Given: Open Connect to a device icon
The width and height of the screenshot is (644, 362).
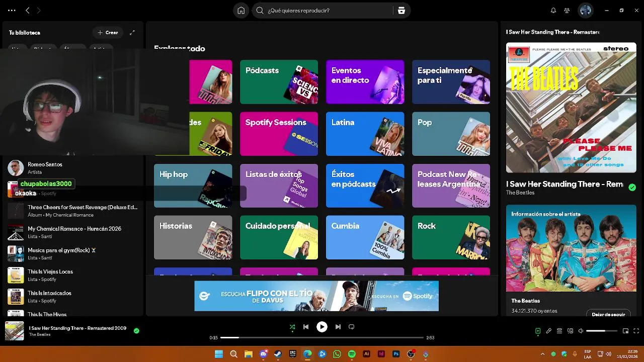Looking at the screenshot, I should point(570,331).
